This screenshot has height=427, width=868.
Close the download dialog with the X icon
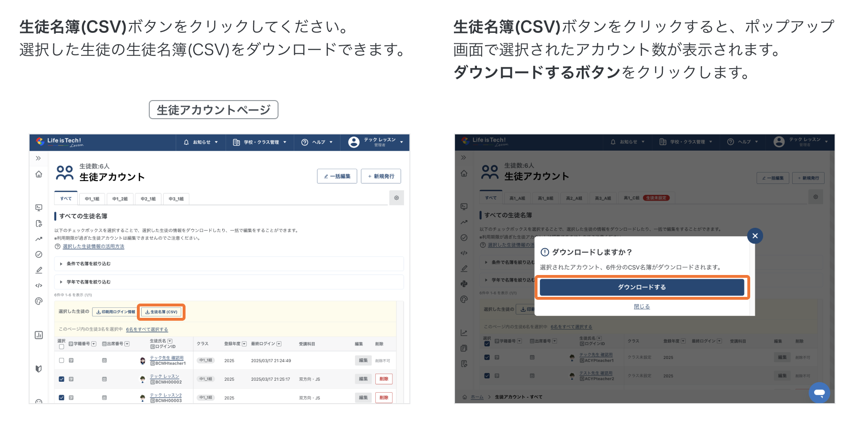click(755, 236)
